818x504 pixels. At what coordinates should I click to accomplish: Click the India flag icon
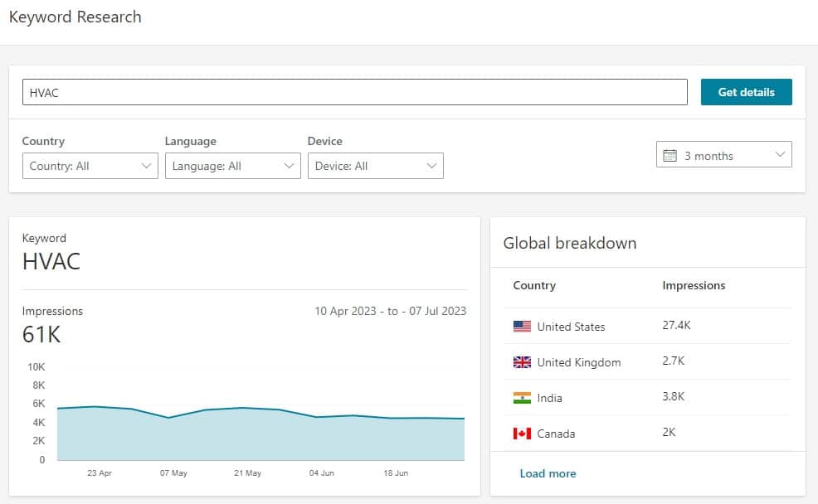tap(522, 398)
